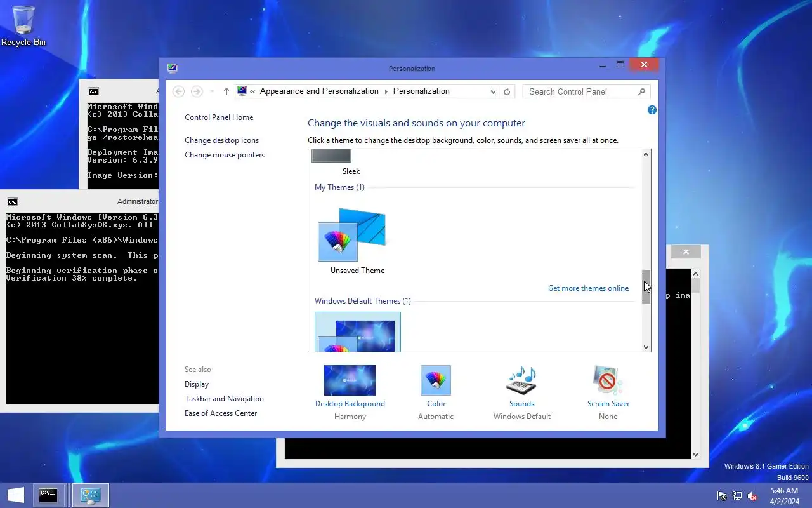
Task: Open Action Center flag in tray
Action: 722,496
